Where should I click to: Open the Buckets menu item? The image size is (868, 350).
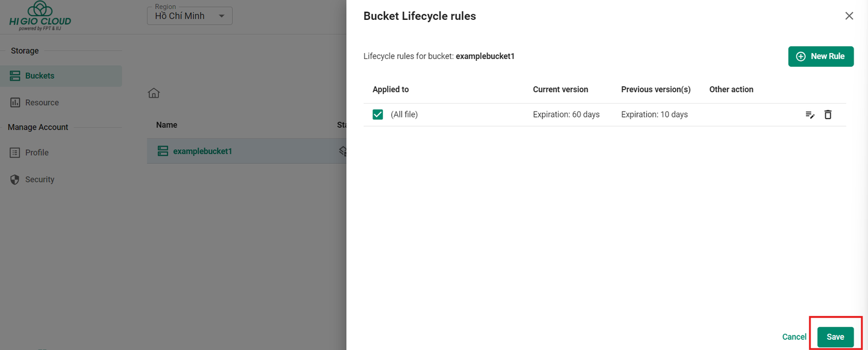[40, 76]
